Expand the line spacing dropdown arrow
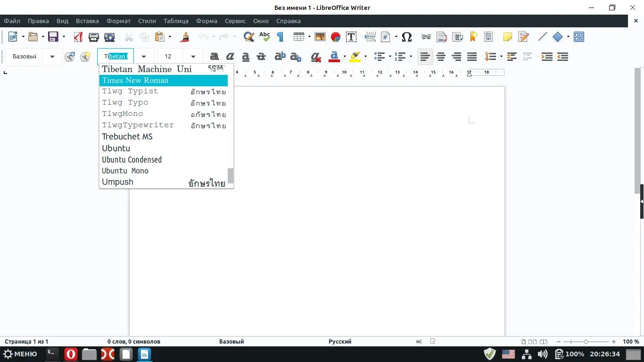The width and height of the screenshot is (644, 362). [x=501, y=57]
